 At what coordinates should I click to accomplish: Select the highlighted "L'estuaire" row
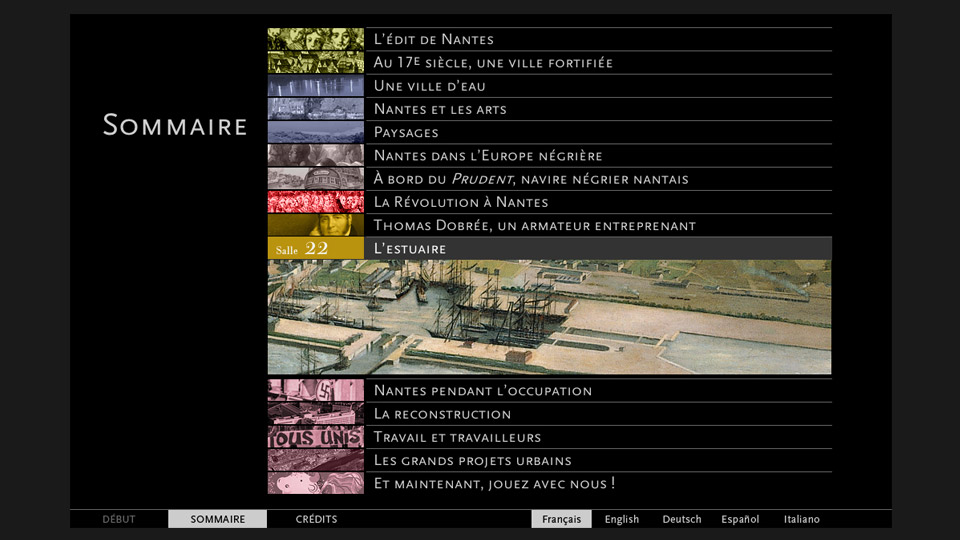pyautogui.click(x=598, y=249)
